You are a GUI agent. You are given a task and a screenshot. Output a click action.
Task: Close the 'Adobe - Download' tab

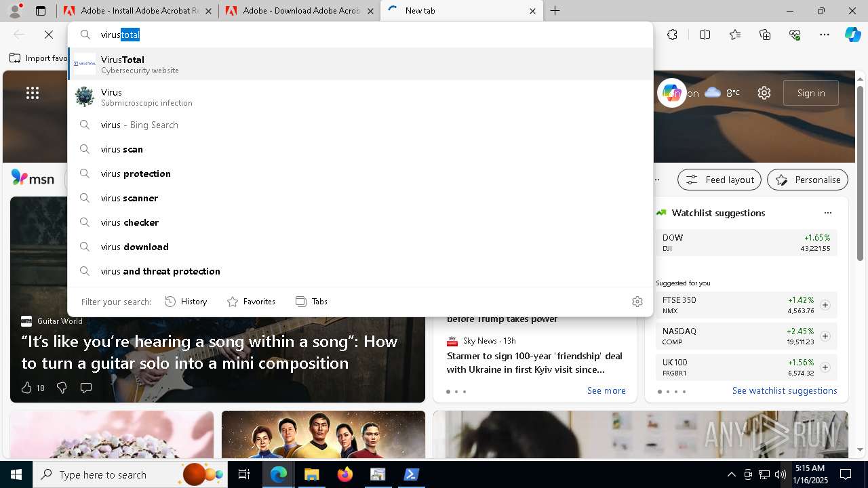[370, 11]
